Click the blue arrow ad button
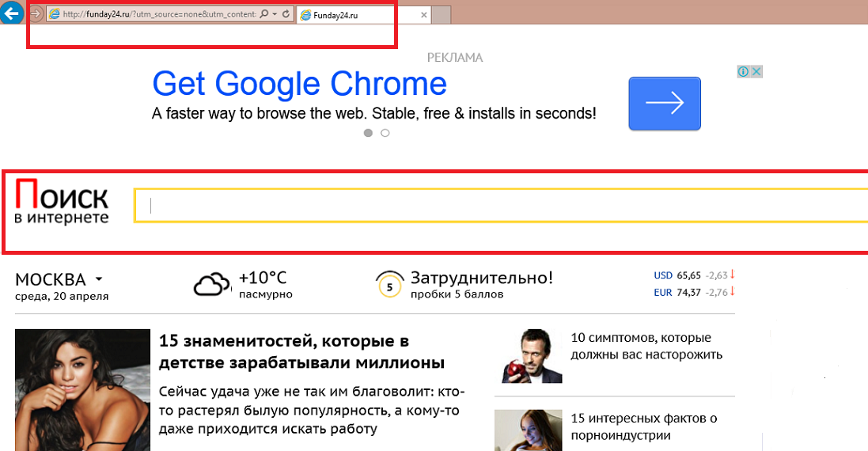This screenshot has width=868, height=451. pos(665,104)
